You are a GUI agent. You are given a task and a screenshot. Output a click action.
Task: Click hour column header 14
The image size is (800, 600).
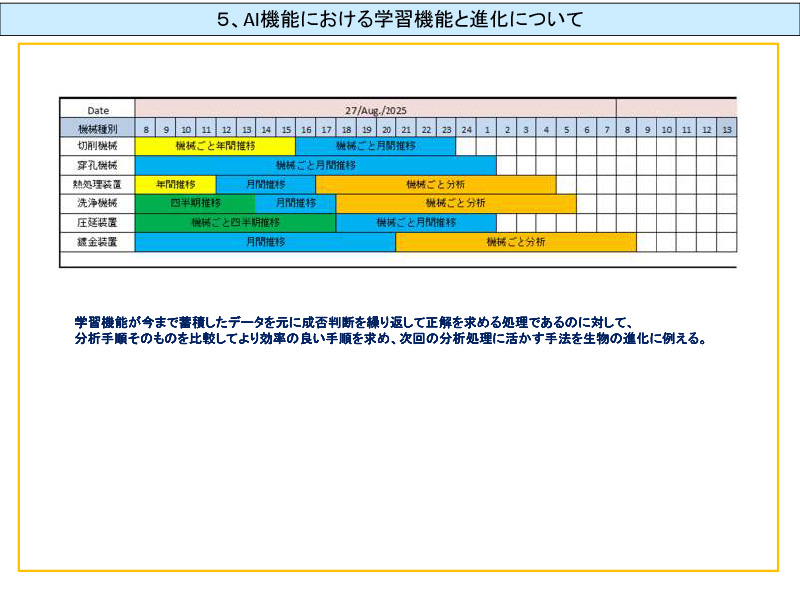[266, 130]
